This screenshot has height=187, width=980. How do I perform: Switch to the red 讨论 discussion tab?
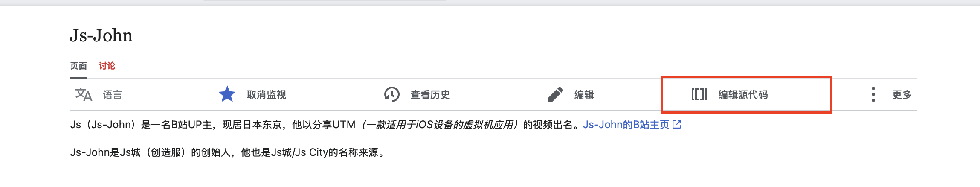[x=107, y=66]
